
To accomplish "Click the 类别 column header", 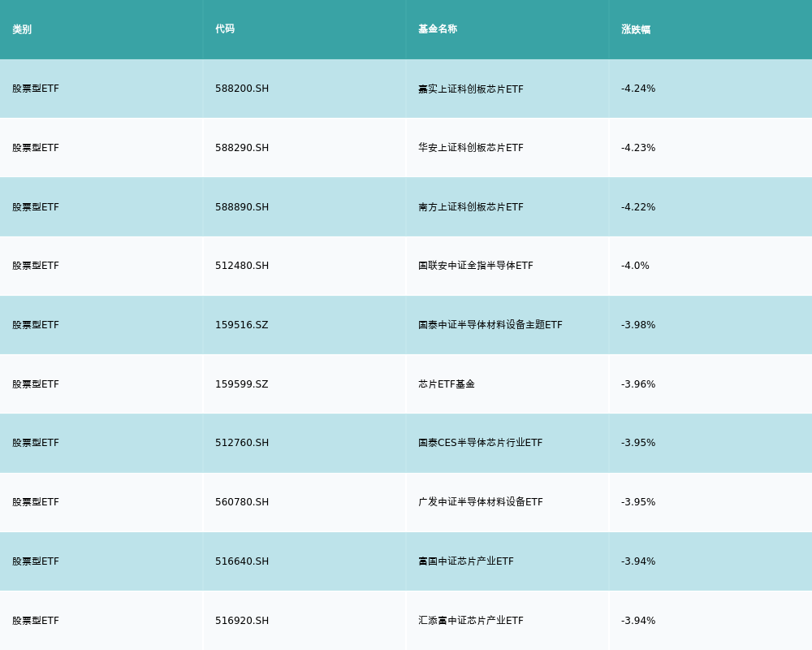I will (22, 29).
